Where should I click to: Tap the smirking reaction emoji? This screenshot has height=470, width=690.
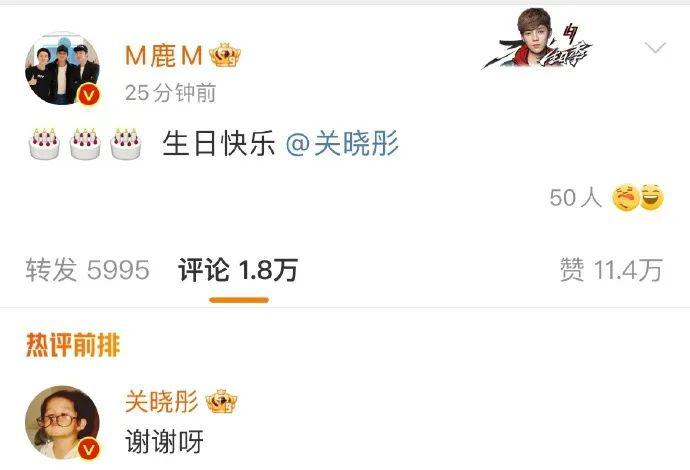point(626,197)
